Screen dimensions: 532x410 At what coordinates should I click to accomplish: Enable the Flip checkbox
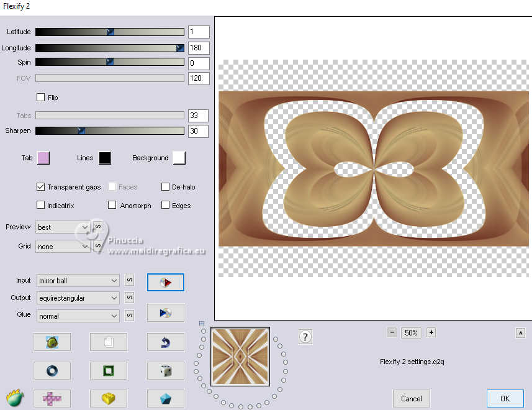[41, 98]
